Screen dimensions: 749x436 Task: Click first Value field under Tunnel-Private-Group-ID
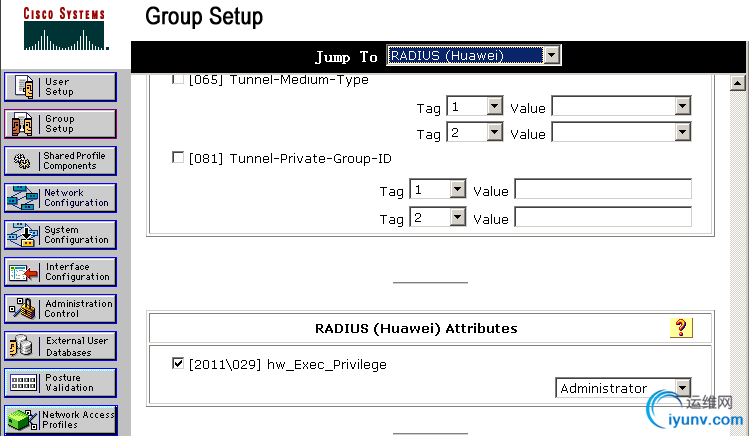pyautogui.click(x=603, y=189)
